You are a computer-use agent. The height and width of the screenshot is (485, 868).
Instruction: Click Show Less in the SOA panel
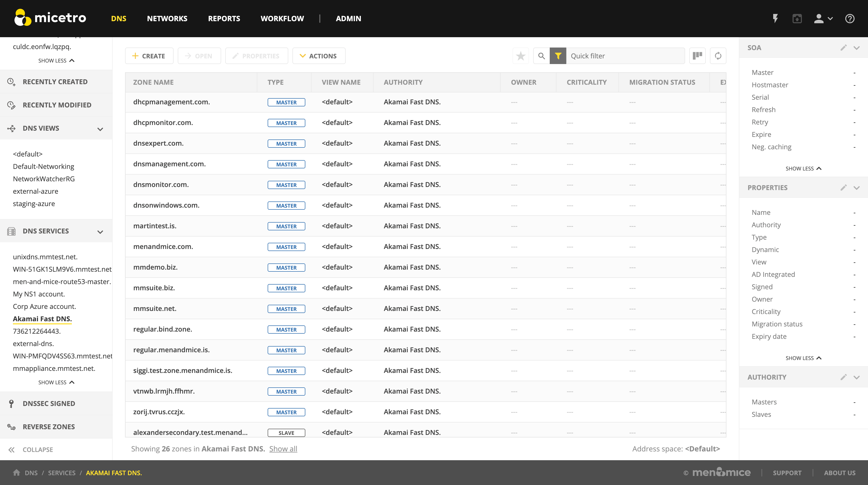[803, 168]
